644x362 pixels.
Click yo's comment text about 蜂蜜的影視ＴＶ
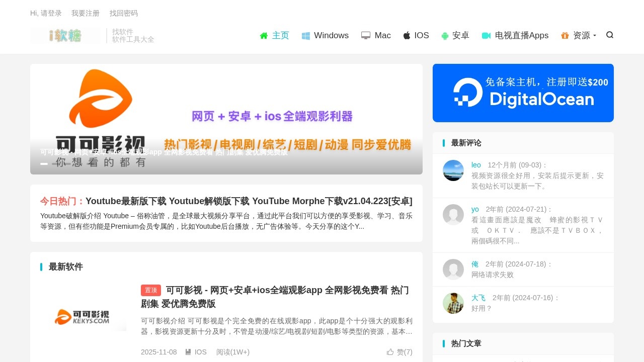(x=537, y=230)
